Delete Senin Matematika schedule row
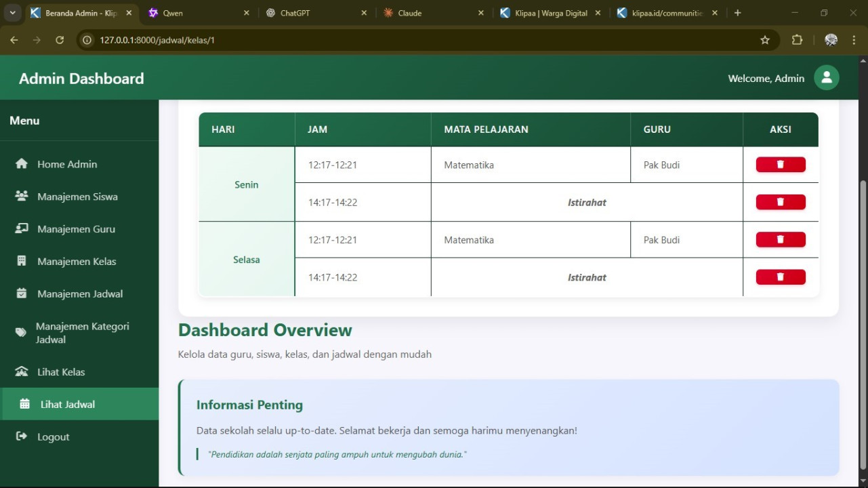Screen dimensions: 868x488 point(780,165)
